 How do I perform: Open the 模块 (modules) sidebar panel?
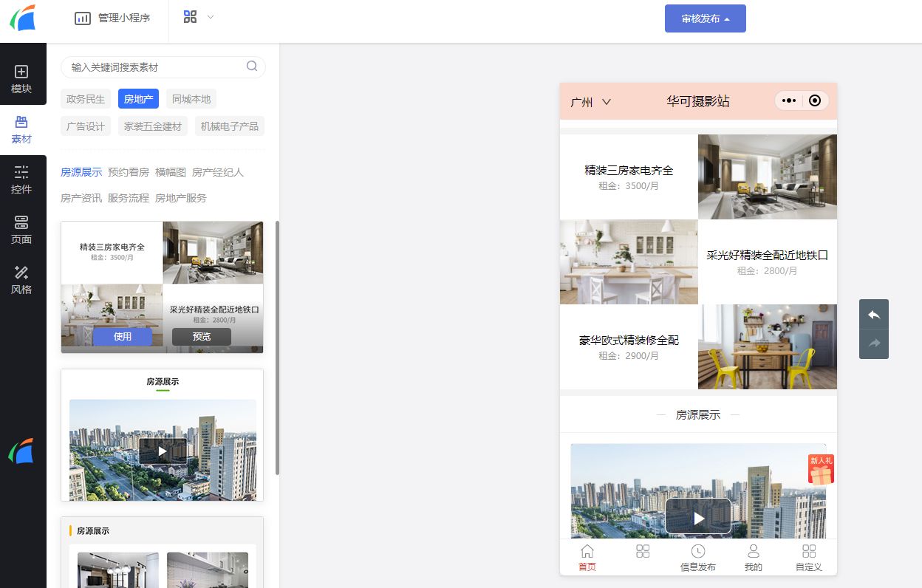click(x=22, y=80)
